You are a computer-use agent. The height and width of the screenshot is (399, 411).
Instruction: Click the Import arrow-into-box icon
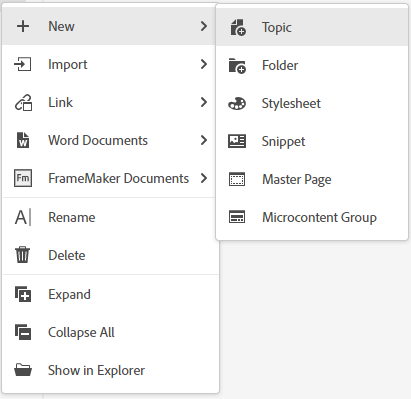23,64
